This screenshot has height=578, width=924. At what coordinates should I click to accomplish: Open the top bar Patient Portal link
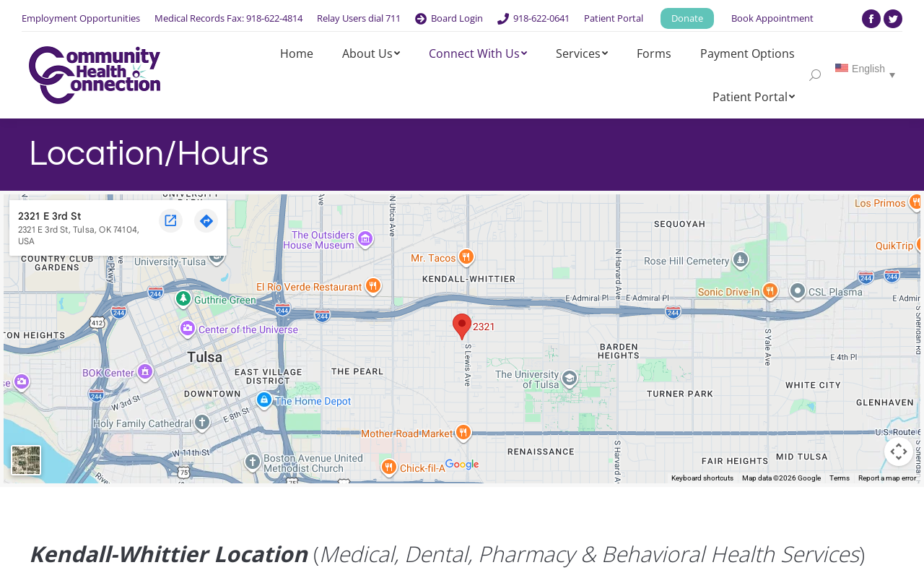[x=614, y=18]
